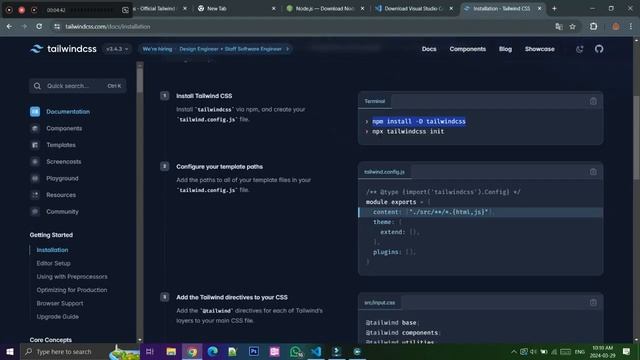Go back in browser history
The image size is (640, 360).
(x=9, y=27)
